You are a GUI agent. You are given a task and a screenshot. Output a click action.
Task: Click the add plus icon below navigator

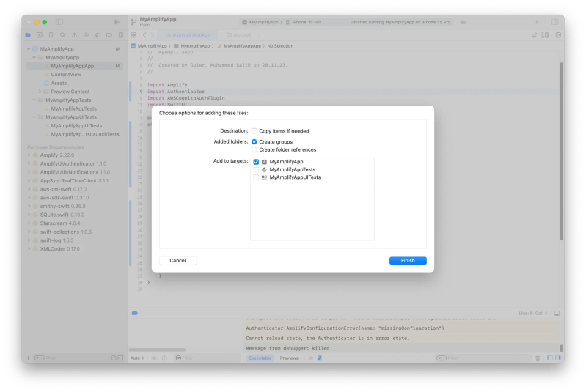29,358
